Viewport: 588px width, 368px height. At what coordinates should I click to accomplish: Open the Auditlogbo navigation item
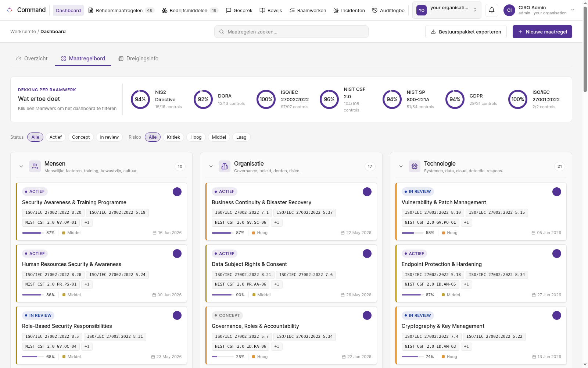point(388,10)
